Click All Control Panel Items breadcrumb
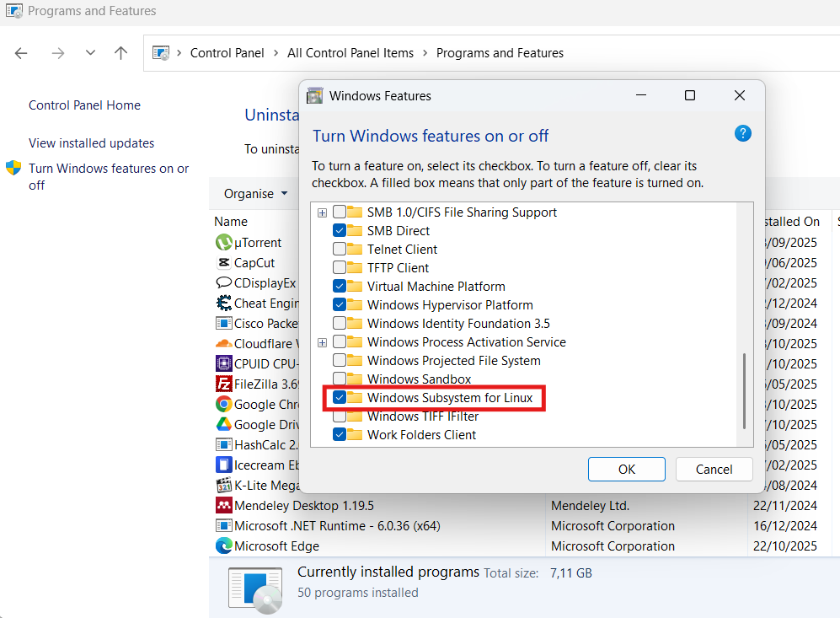The image size is (840, 618). coord(350,53)
